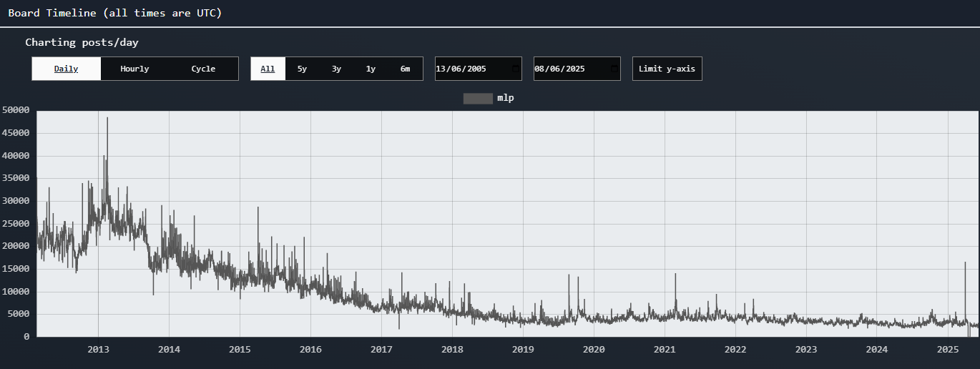Click the 2014 x-axis label

(169, 349)
